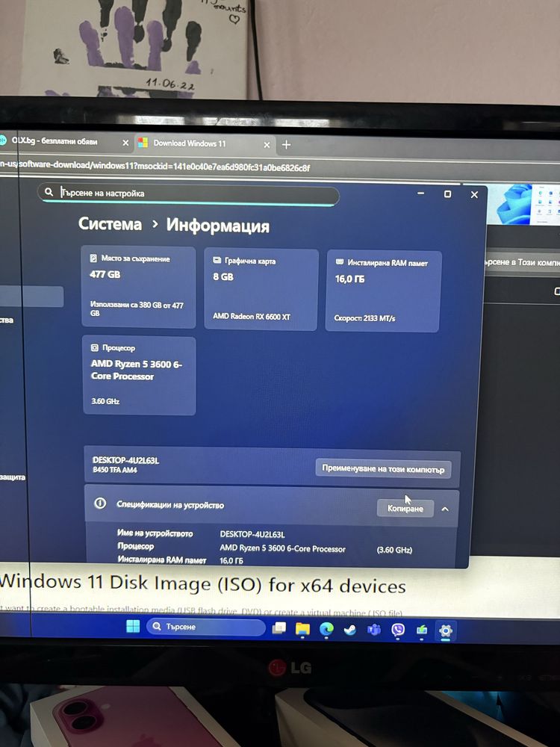Switch to the OLX.bg browser tab
The image size is (560, 747).
[62, 141]
